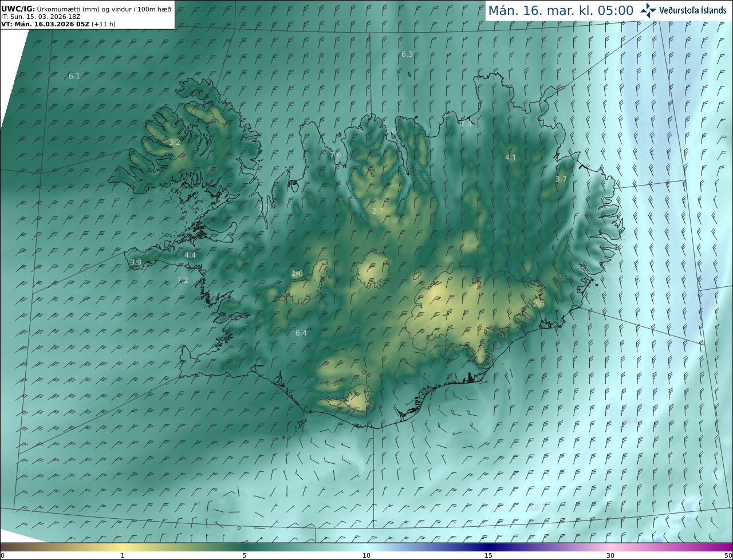The width and height of the screenshot is (733, 560).
Task: Click the 4.4 value on the map
Action: 190,255
